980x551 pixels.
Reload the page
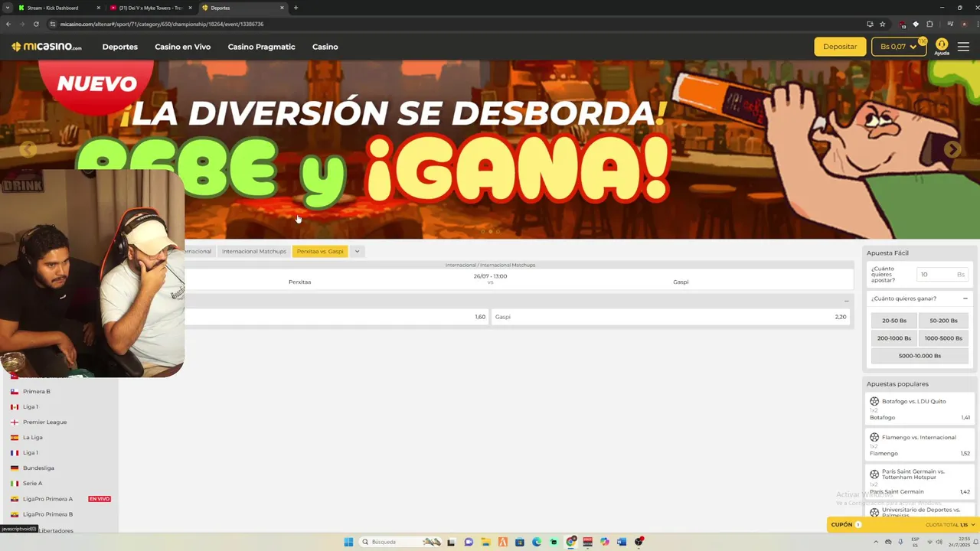point(36,24)
